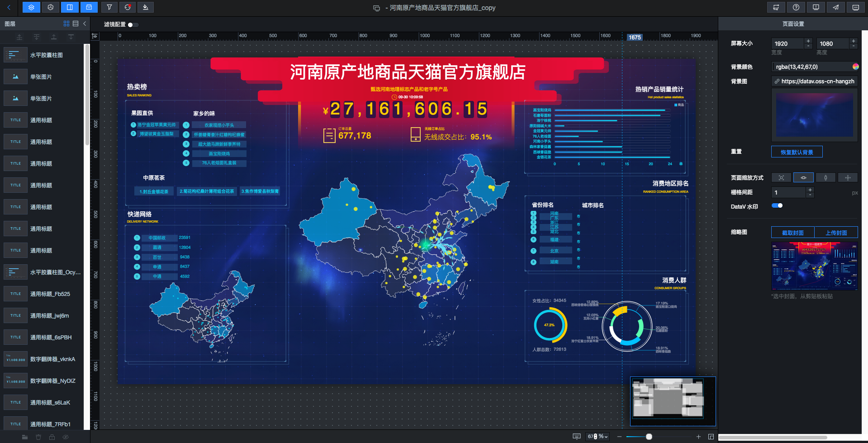
Task: Increase the screen width value
Action: click(x=808, y=41)
